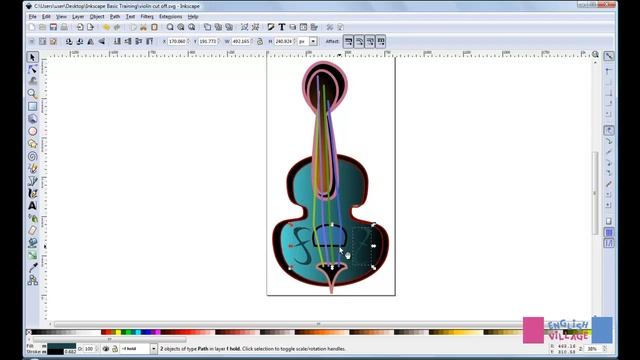Toggle scale stroke width affect button
Image resolution: width=640 pixels, height=360 pixels.
(348, 42)
